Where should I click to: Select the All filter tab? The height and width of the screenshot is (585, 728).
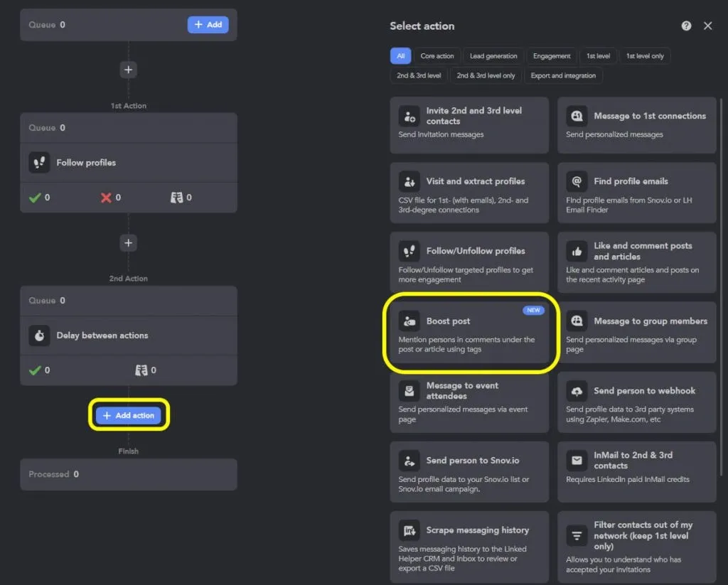(401, 55)
